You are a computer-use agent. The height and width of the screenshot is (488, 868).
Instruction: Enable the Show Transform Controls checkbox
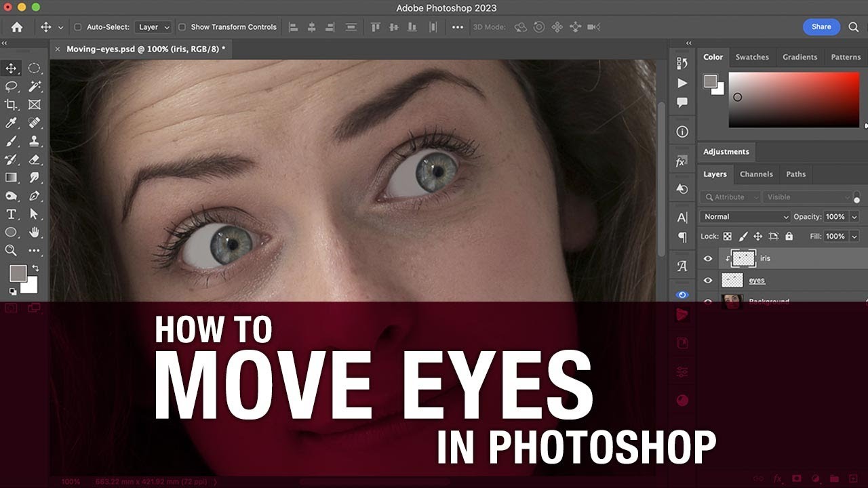182,27
